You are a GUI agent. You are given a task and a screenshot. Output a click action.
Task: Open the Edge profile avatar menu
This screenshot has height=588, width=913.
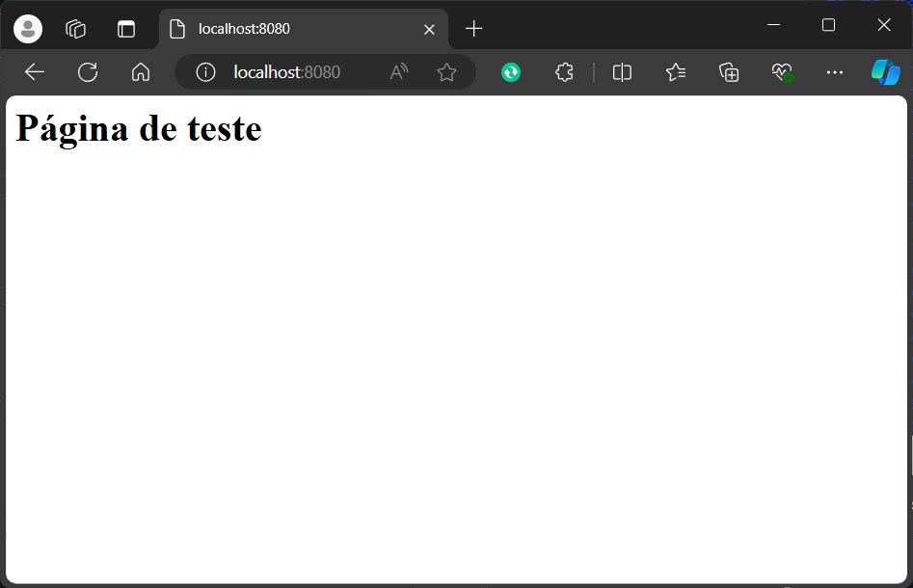(28, 29)
